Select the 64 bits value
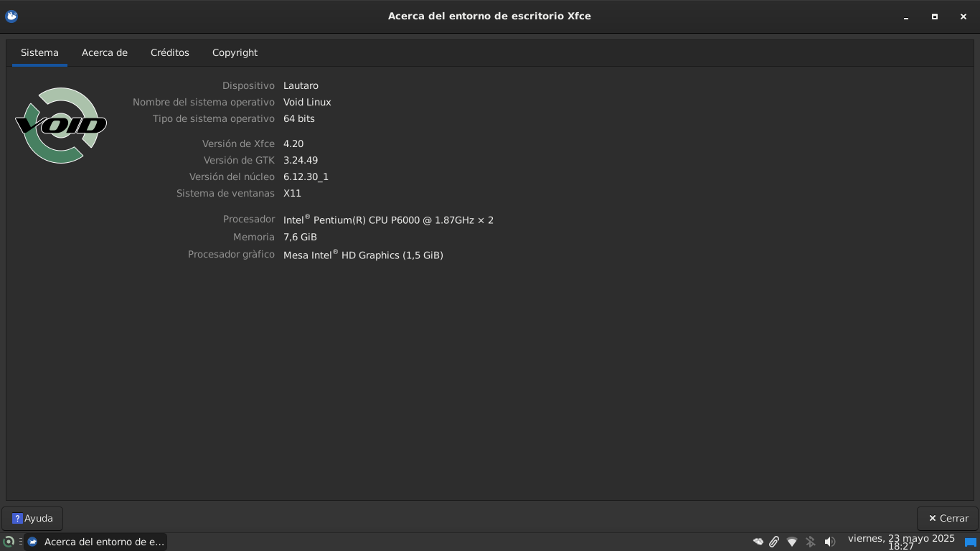 click(299, 118)
